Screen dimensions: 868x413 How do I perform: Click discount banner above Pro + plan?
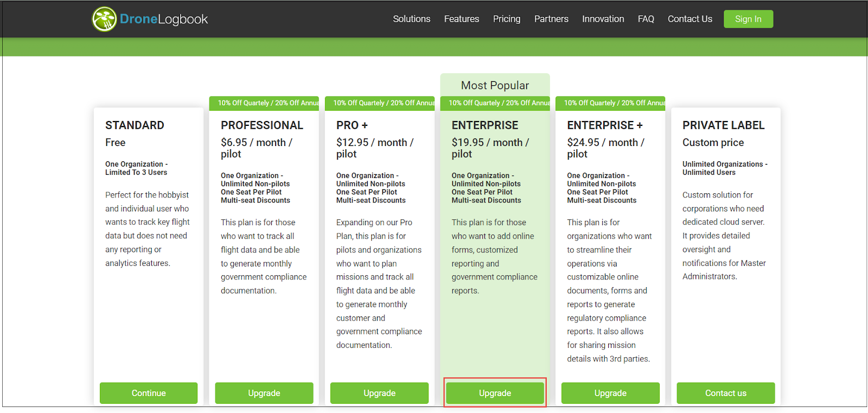[x=380, y=103]
